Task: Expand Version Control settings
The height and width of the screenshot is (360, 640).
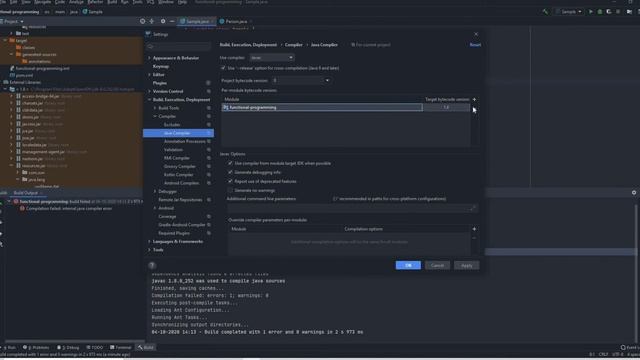Action: (149, 91)
